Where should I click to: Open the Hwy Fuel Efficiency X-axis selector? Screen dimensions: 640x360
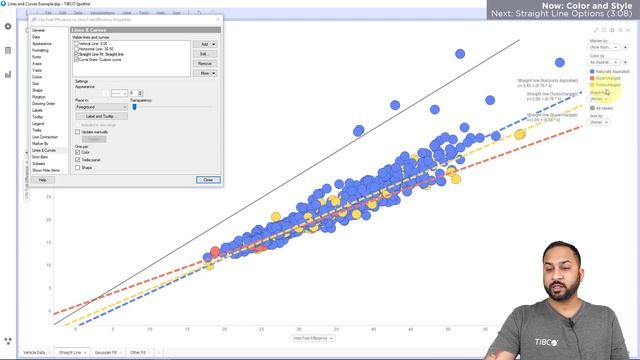click(x=312, y=338)
